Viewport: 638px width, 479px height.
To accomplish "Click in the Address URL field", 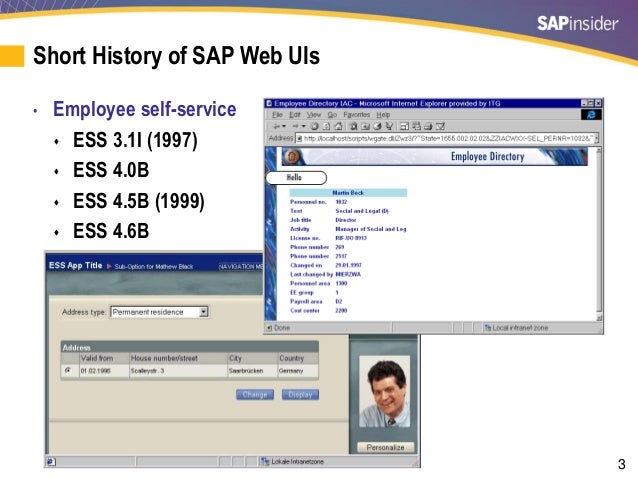I will tap(448, 138).
